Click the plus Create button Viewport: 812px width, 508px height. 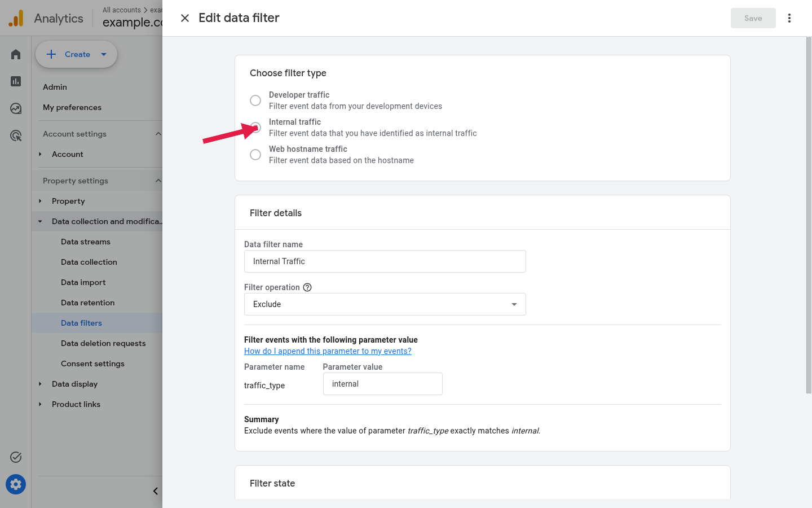[x=76, y=54]
